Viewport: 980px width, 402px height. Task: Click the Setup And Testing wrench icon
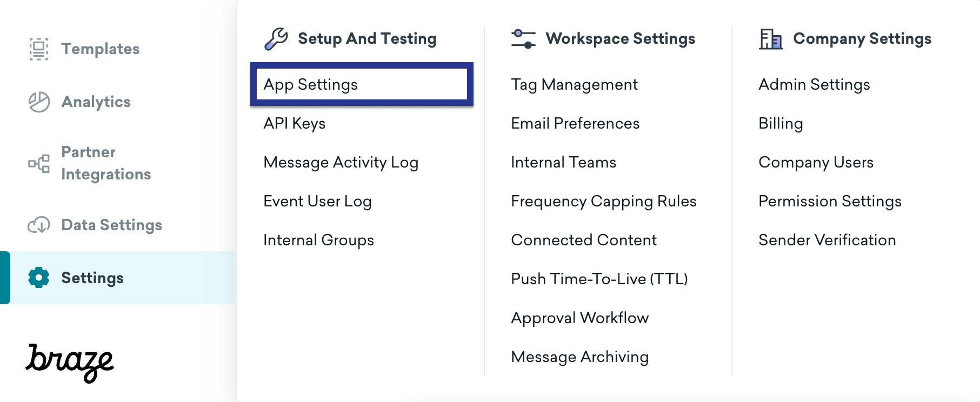point(276,39)
